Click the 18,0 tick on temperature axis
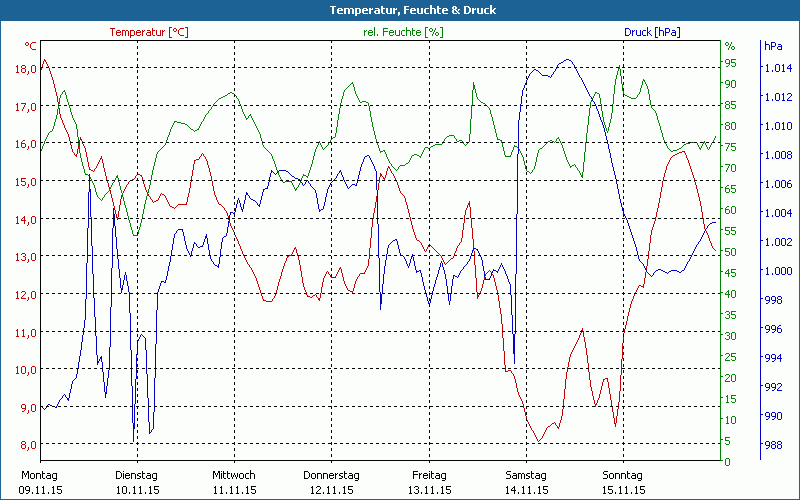 pos(26,69)
